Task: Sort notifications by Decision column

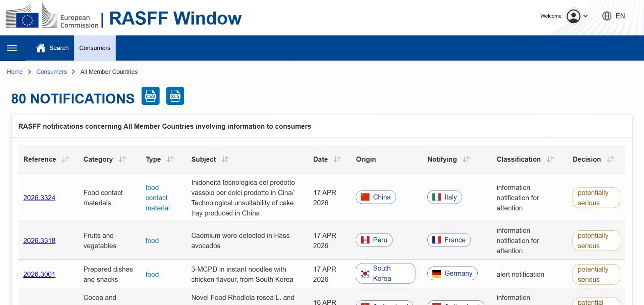Action: click(x=610, y=159)
